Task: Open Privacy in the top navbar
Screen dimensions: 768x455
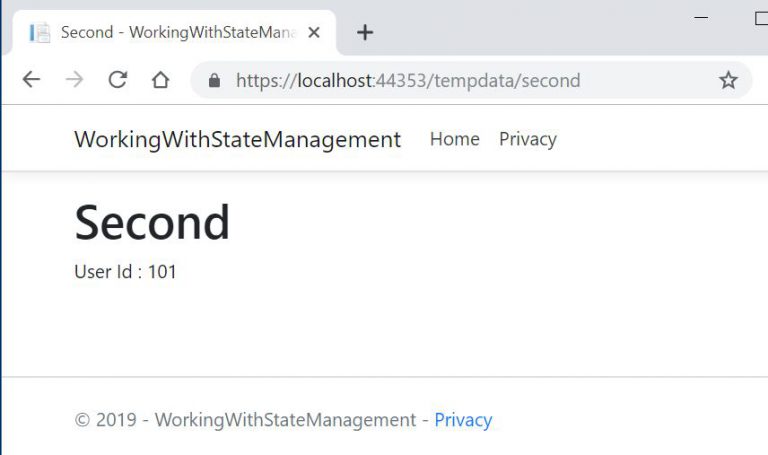Action: tap(527, 139)
